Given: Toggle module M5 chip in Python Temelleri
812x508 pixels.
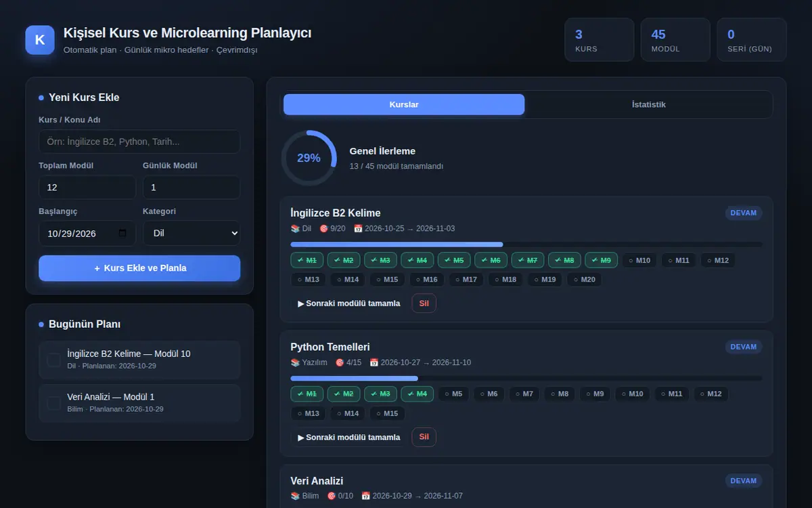Looking at the screenshot, I should pyautogui.click(x=454, y=394).
